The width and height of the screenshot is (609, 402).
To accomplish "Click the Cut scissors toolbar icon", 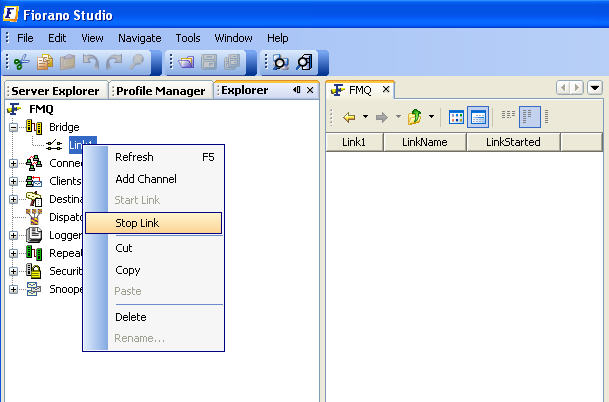I will point(21,62).
